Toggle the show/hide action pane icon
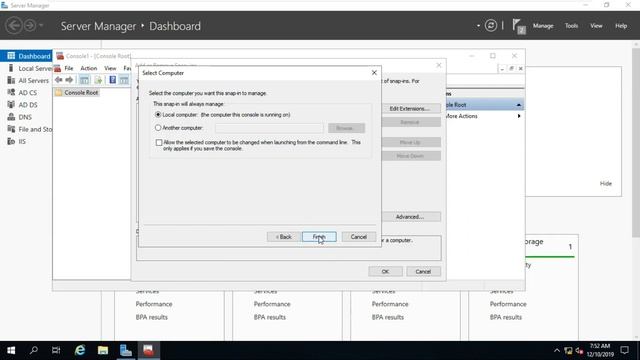This screenshot has height=360, width=640. (124, 80)
